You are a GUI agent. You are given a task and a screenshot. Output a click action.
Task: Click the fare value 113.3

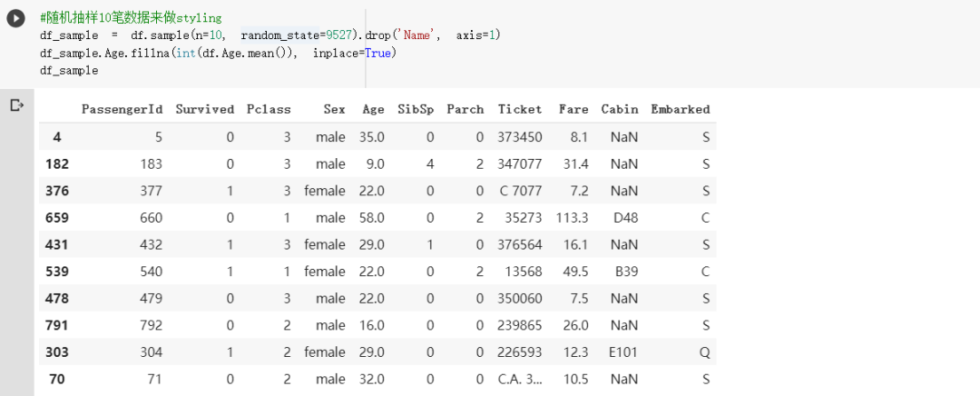click(x=572, y=218)
